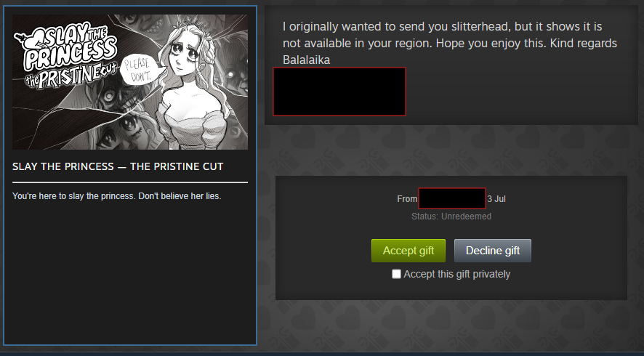Click the 'Please don't' speech bubble

(x=139, y=70)
